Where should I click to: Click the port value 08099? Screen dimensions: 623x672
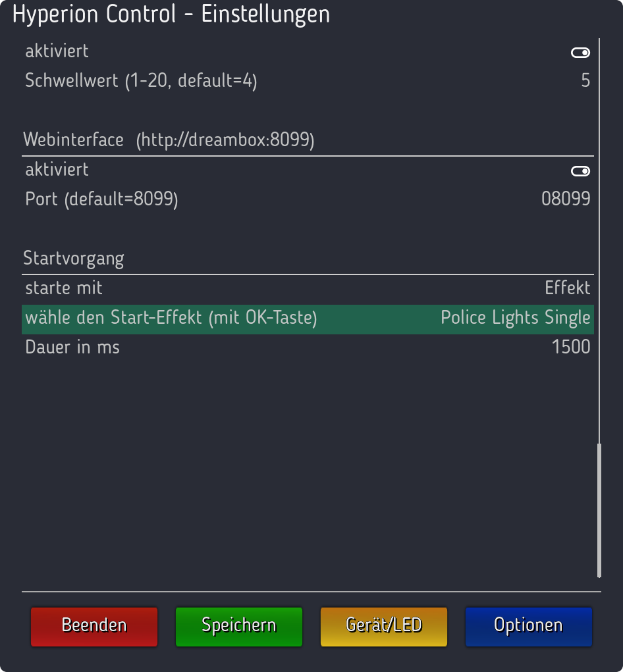click(x=566, y=199)
